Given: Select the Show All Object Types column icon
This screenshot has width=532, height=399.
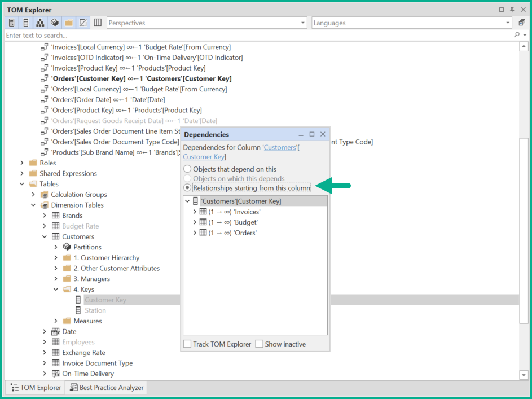Looking at the screenshot, I should click(97, 23).
